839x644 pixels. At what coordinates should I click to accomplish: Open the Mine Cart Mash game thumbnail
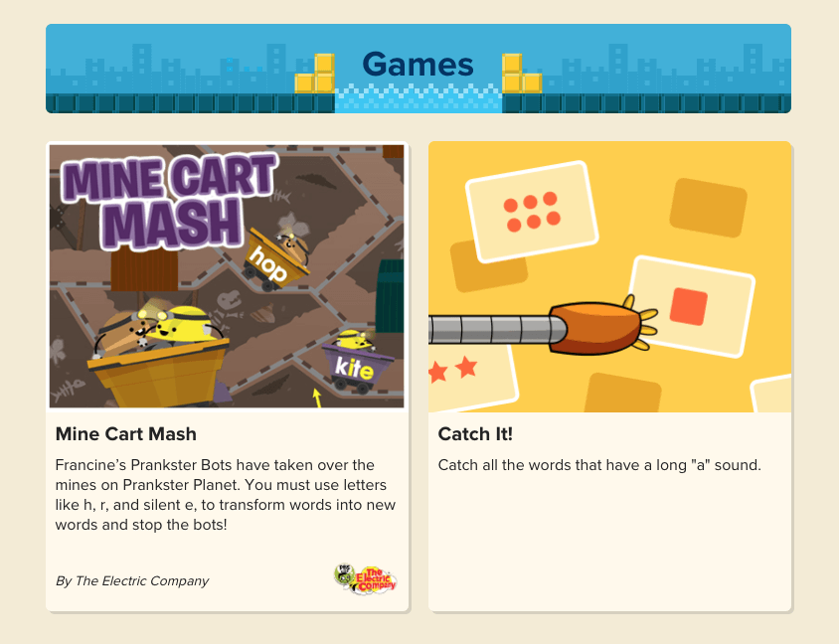(x=227, y=276)
